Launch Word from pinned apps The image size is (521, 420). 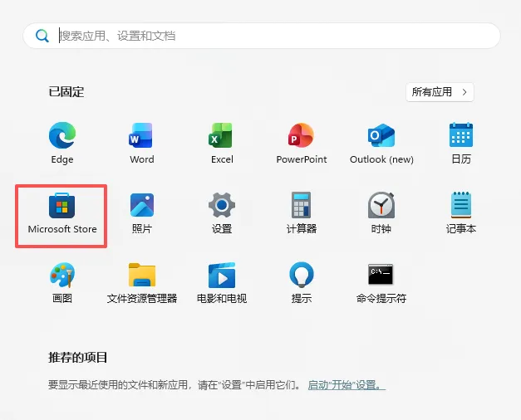coord(142,143)
